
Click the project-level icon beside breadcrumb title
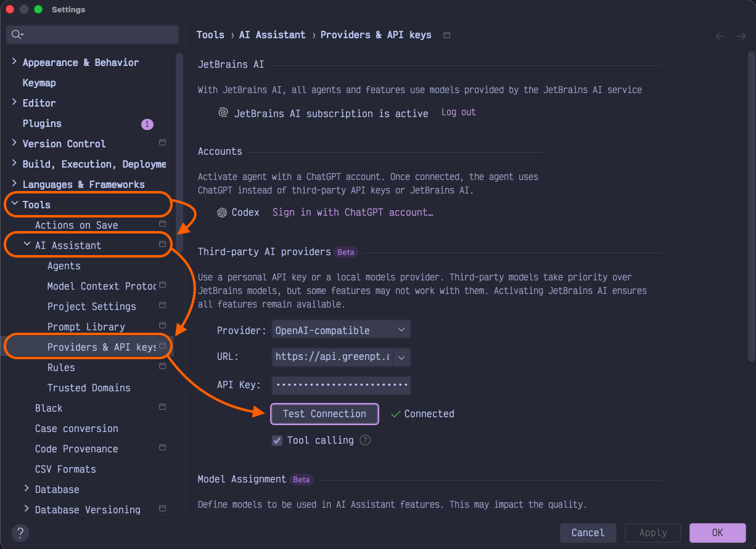coord(447,35)
